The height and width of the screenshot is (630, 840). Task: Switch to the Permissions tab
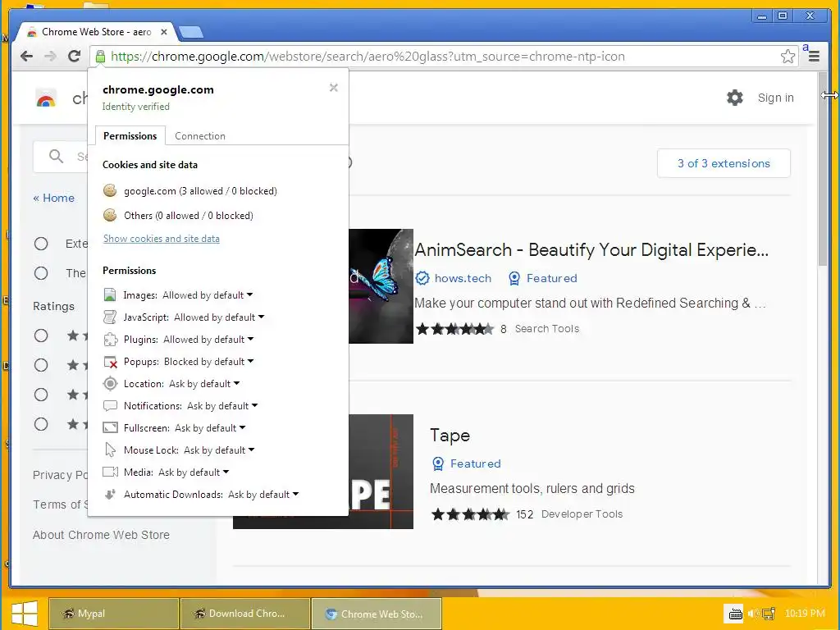point(130,135)
